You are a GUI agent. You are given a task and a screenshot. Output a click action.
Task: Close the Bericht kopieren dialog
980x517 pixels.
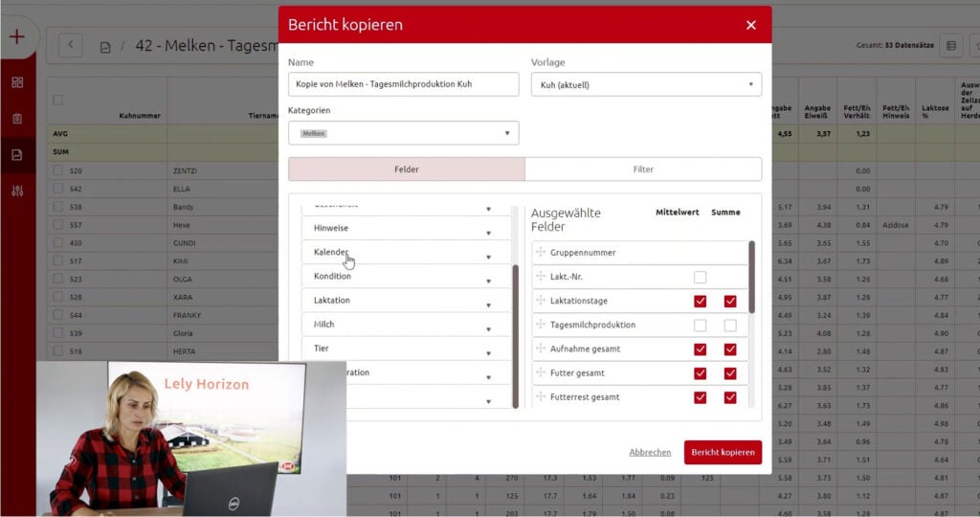(x=750, y=25)
